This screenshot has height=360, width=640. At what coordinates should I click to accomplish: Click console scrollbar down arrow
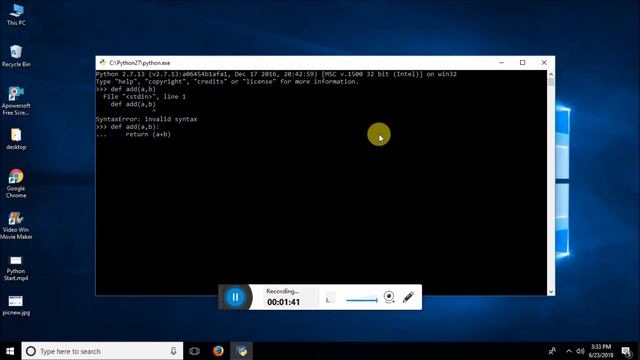tap(551, 291)
